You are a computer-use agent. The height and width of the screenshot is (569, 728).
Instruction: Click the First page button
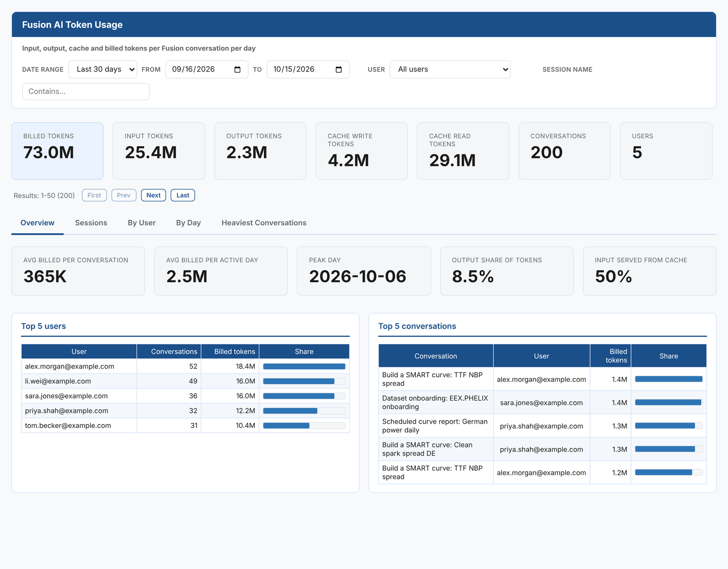tap(94, 195)
